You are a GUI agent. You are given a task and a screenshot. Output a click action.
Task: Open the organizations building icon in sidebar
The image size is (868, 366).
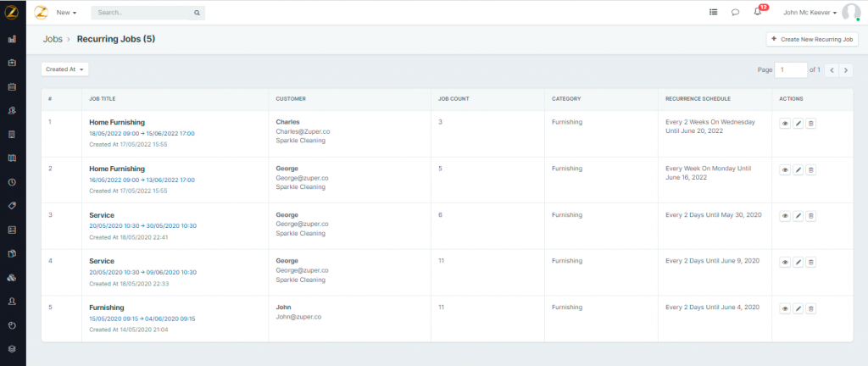point(12,135)
